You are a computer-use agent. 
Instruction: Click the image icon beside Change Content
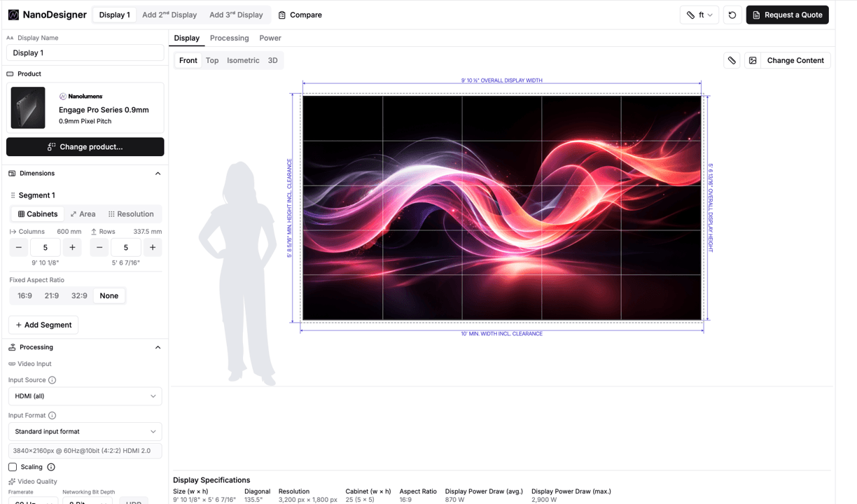coord(753,60)
